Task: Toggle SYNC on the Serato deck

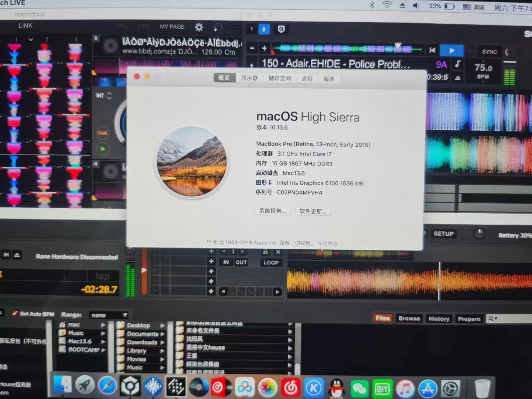Action: point(489,52)
